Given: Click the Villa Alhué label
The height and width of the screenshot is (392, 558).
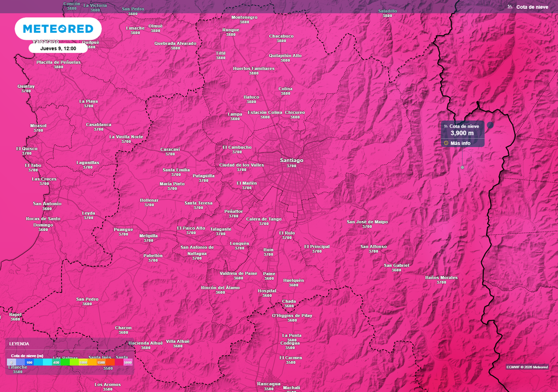Looking at the screenshot, I should [x=178, y=341].
